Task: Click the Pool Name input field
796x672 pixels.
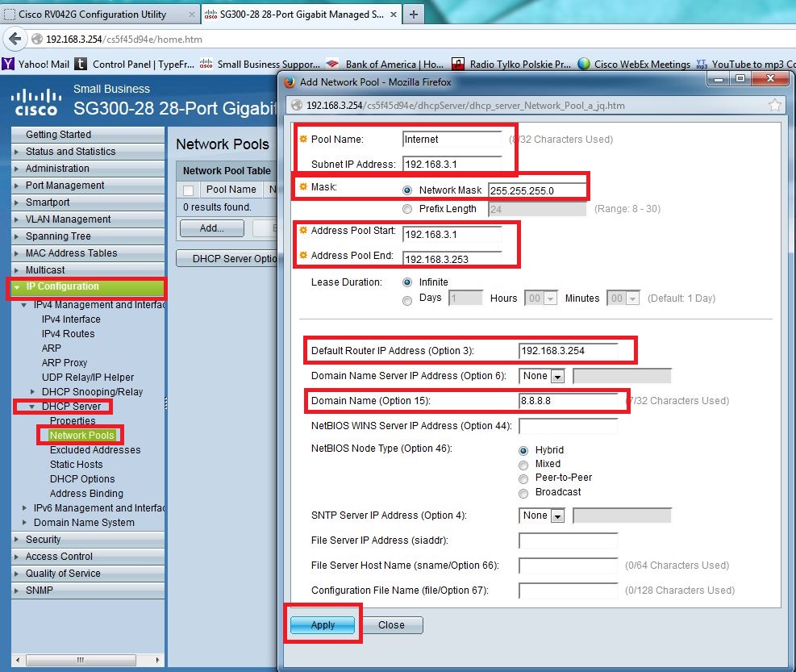Action: point(452,140)
